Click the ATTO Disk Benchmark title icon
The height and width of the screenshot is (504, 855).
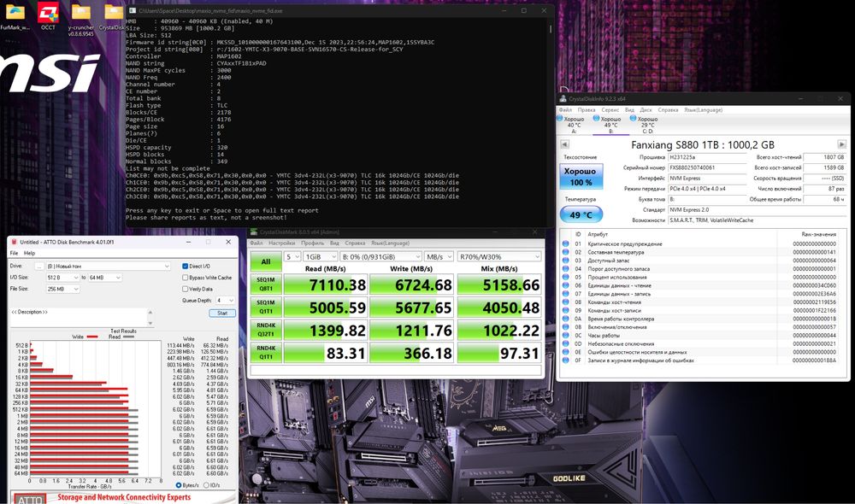pos(15,242)
